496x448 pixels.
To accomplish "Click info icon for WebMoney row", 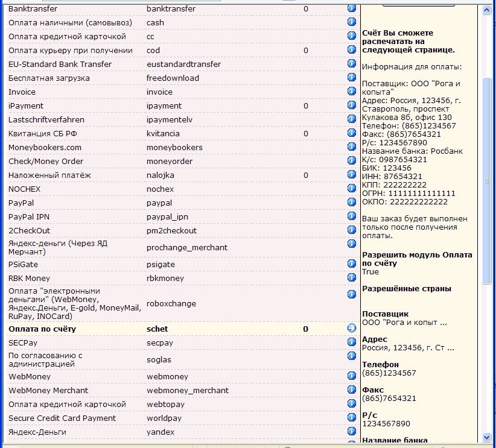I will click(x=351, y=376).
